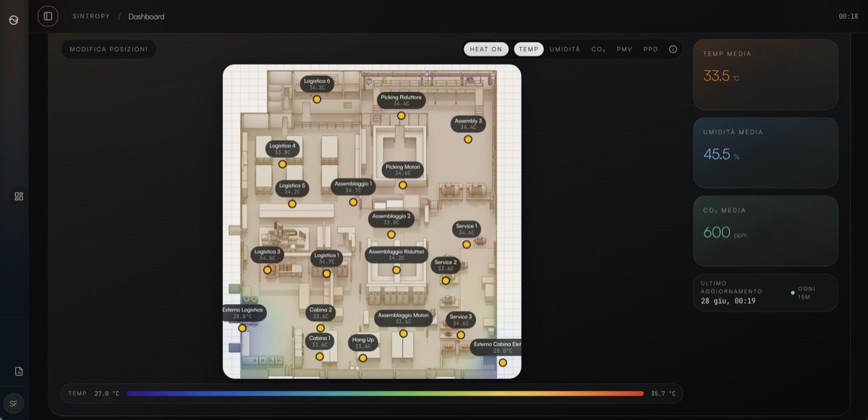Screen dimensions: 868x420
Task: Select the Cabina 2 sensor marker
Action: click(x=320, y=328)
